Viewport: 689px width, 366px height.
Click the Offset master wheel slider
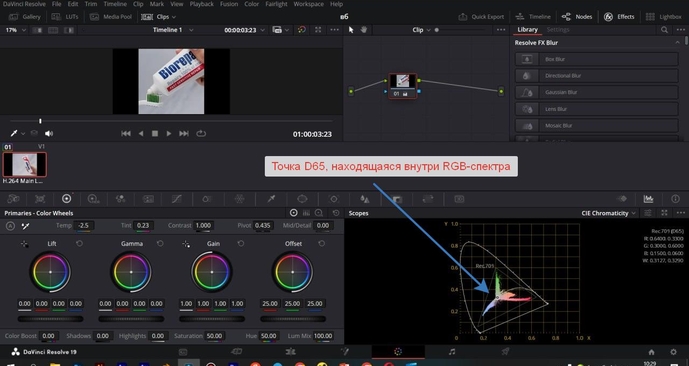(x=293, y=319)
